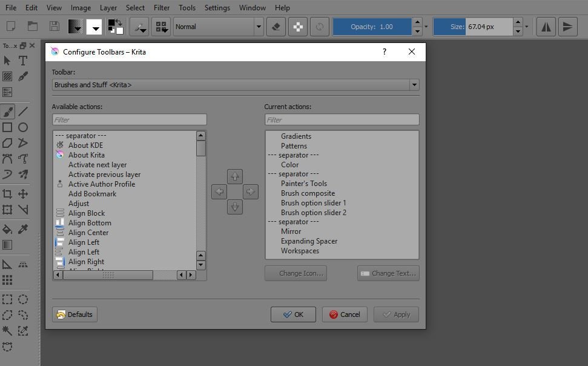Click the Defaults button
Image resolution: width=588 pixels, height=366 pixels.
74,314
